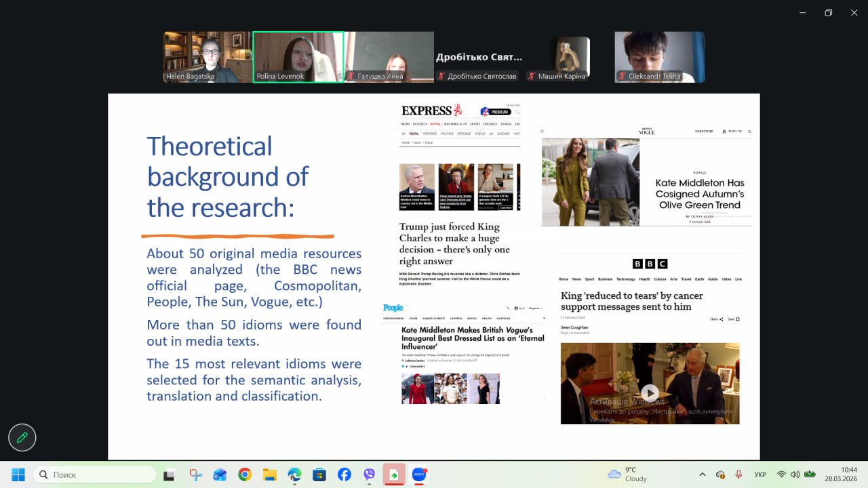Open Wi-Fi network settings in tray

pos(781,474)
